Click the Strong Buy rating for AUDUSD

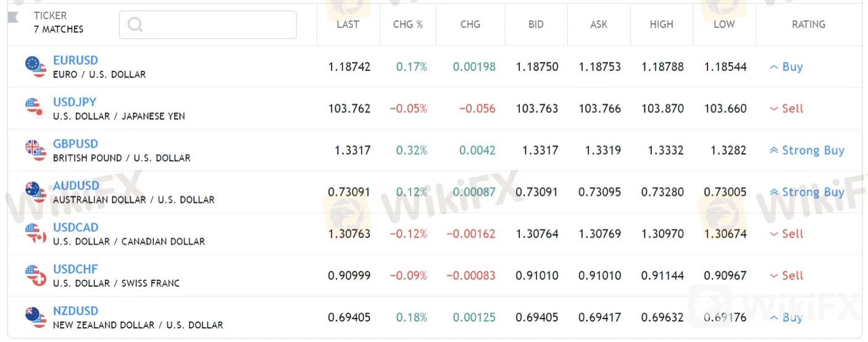(x=807, y=192)
